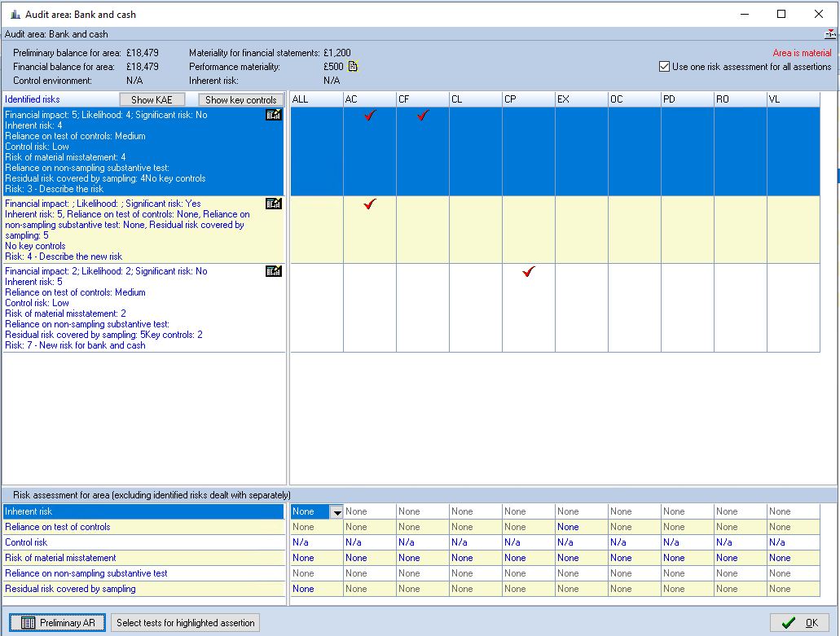Click the £500 performance materiality value

point(333,67)
